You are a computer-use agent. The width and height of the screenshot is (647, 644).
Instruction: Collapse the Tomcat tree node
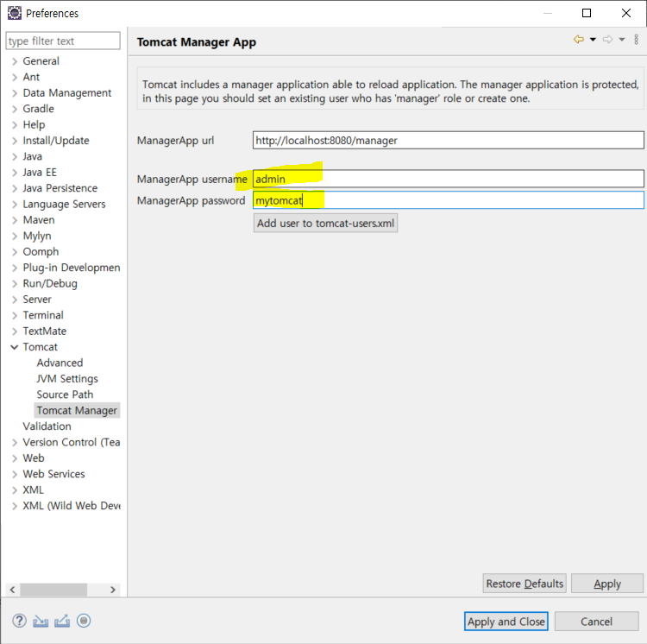point(15,347)
